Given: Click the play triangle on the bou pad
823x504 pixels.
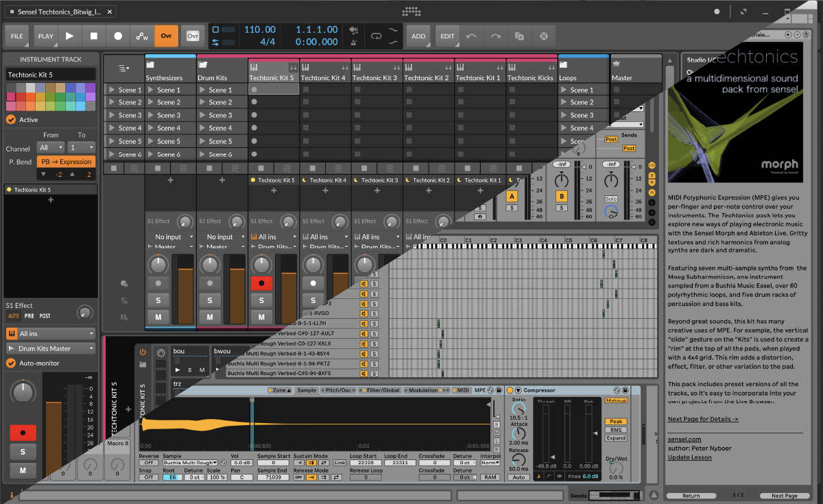Looking at the screenshot, I should (x=178, y=370).
